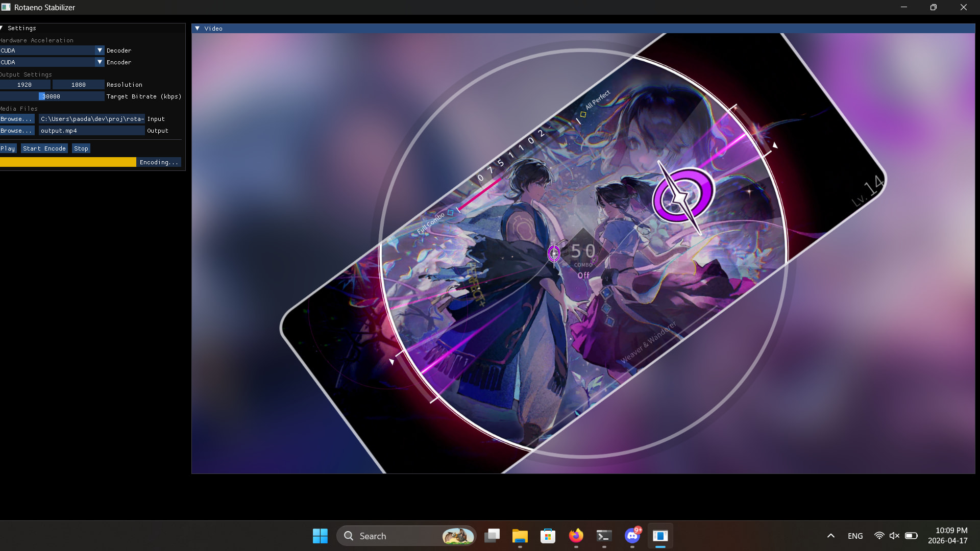Image resolution: width=980 pixels, height=551 pixels.
Task: Show hidden system tray icons
Action: pyautogui.click(x=831, y=536)
